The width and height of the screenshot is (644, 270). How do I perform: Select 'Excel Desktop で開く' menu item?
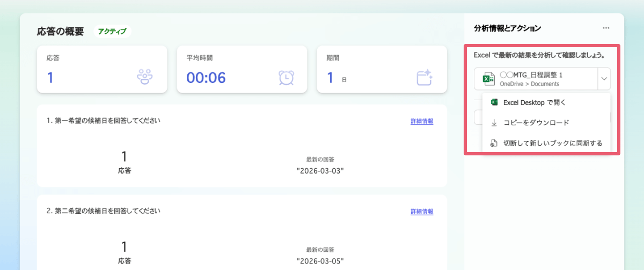546,102
